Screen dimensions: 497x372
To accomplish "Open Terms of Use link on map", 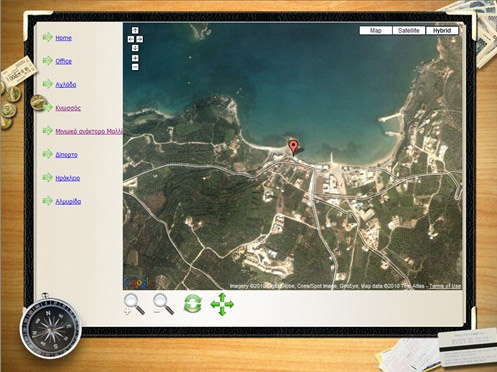I will point(445,286).
